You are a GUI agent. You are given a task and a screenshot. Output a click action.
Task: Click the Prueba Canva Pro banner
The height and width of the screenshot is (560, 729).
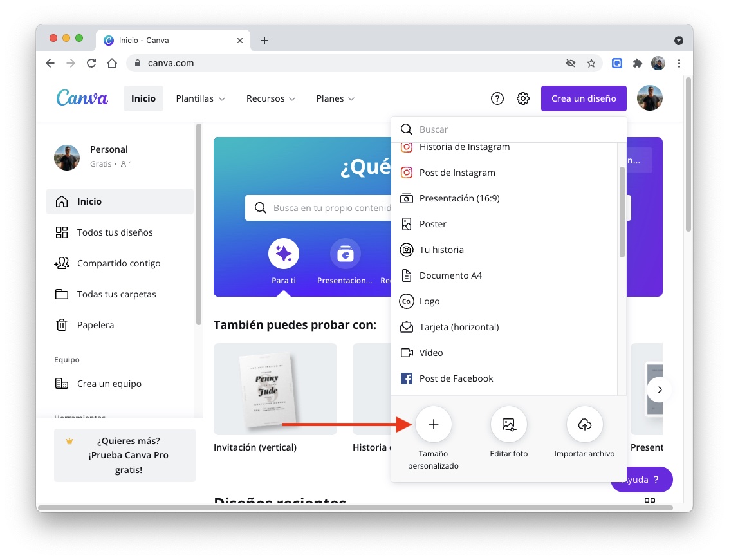[x=125, y=455]
